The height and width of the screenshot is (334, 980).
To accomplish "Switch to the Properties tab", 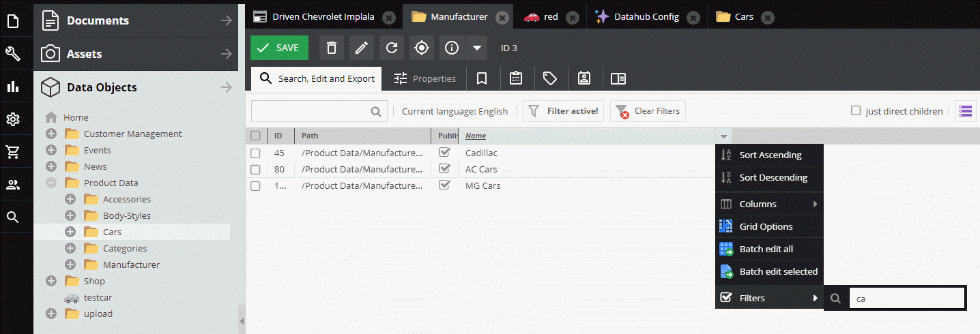I will tap(424, 78).
